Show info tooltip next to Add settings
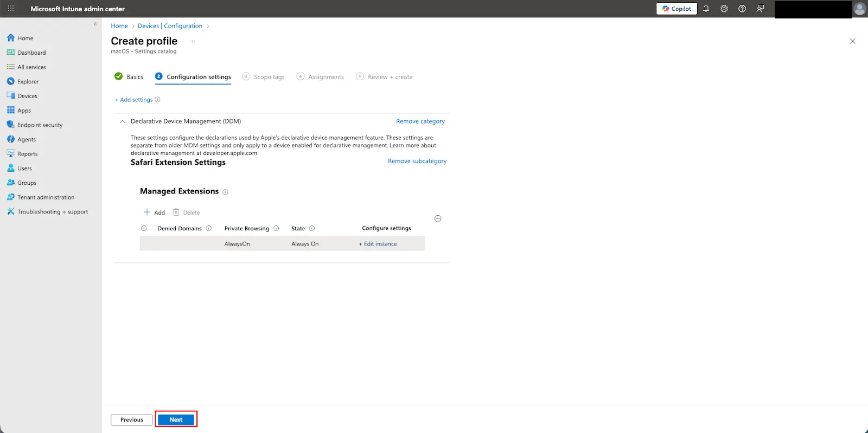Viewport: 868px width, 433px height. pyautogui.click(x=157, y=100)
